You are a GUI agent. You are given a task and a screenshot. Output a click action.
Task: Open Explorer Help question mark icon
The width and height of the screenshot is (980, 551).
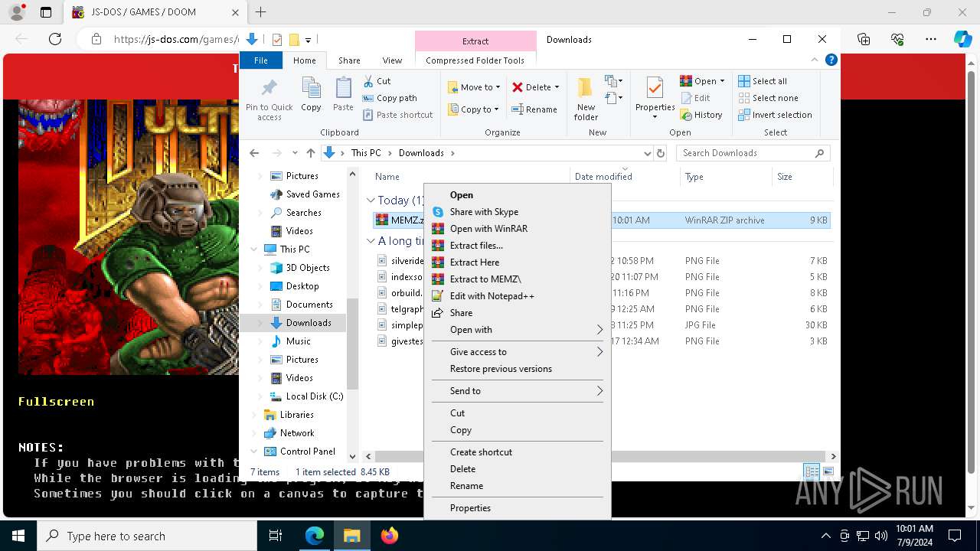pos(831,60)
